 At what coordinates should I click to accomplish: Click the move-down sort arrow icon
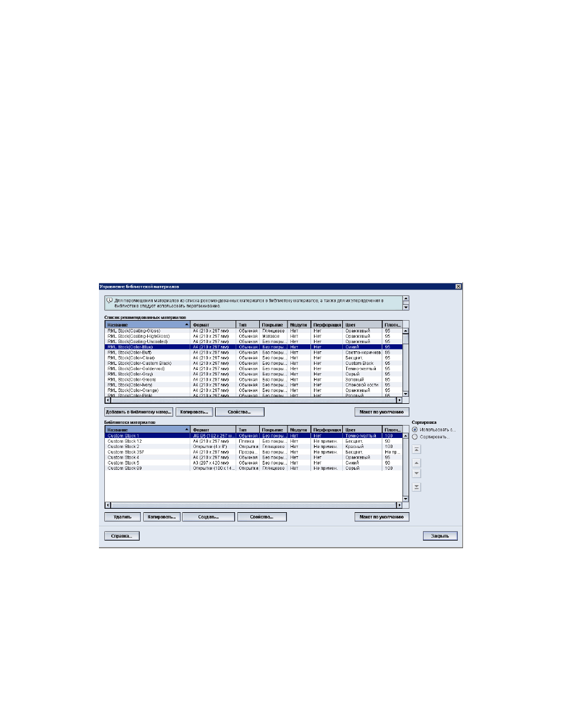coord(416,473)
